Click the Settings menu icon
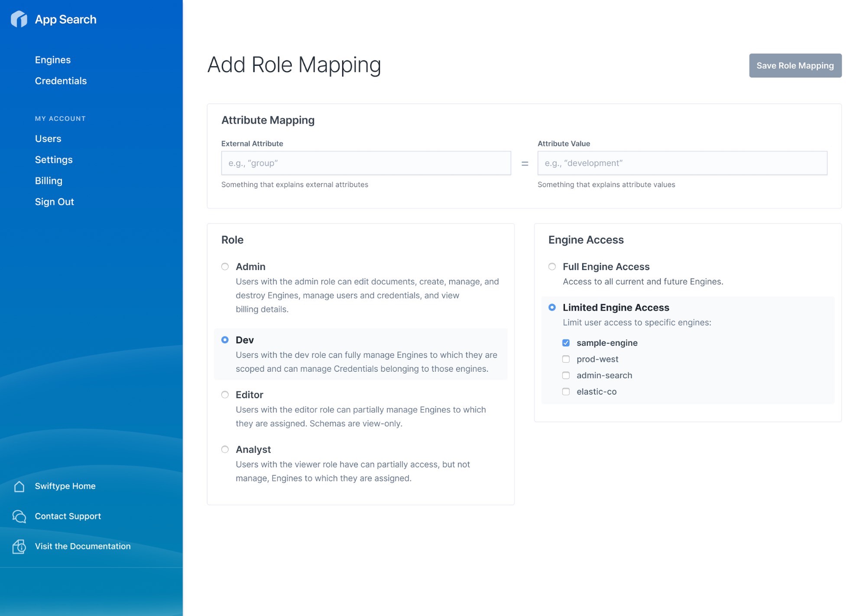 pyautogui.click(x=53, y=159)
